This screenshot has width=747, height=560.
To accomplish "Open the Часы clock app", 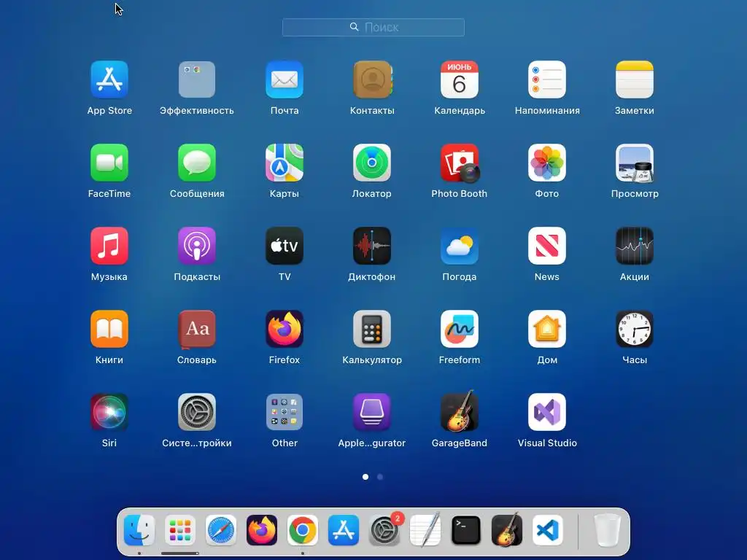I will 635,329.
